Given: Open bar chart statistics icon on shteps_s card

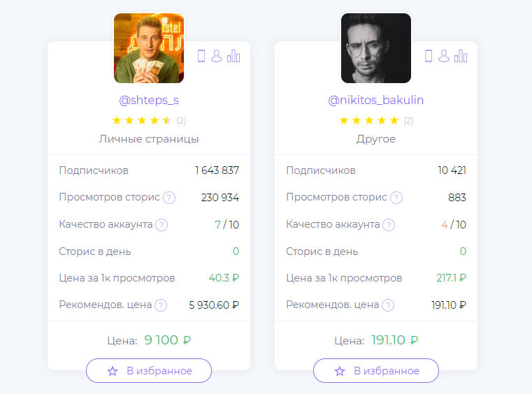Looking at the screenshot, I should tap(233, 57).
